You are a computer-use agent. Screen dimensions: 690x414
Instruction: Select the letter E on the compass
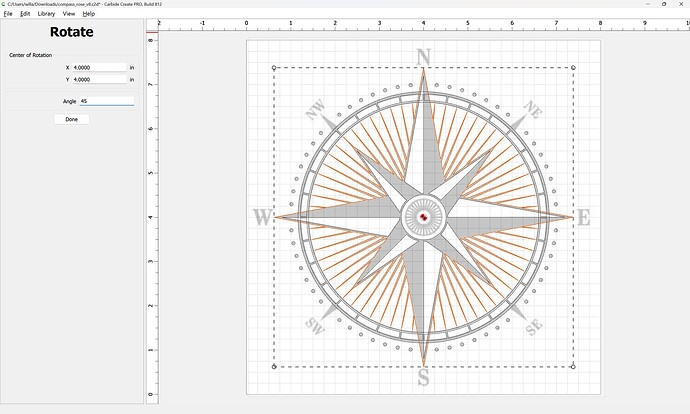point(584,217)
